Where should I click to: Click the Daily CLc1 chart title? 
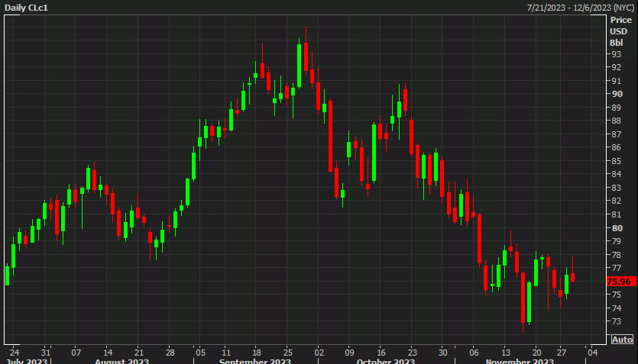pyautogui.click(x=27, y=7)
